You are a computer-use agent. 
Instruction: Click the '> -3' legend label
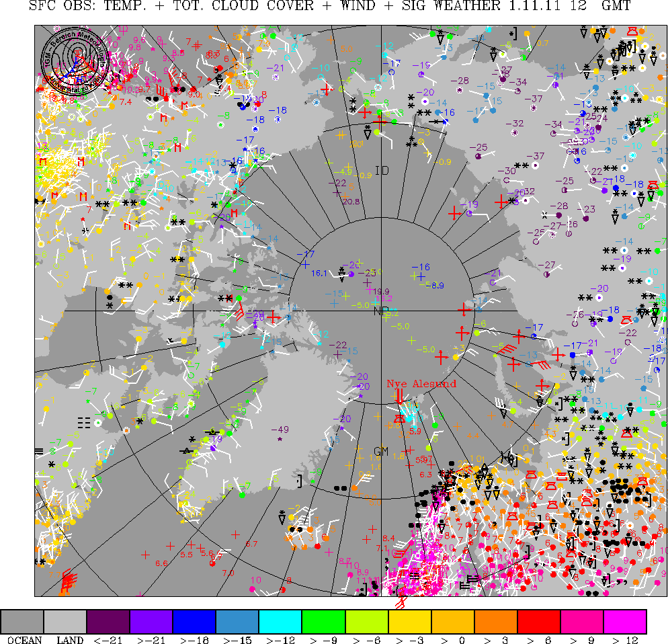pos(410,640)
